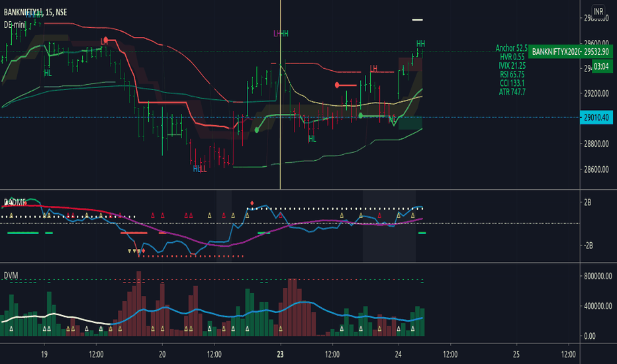Click the red diamond marker on DADMF dotted line
This screenshot has height=364, width=617.
tap(252, 203)
